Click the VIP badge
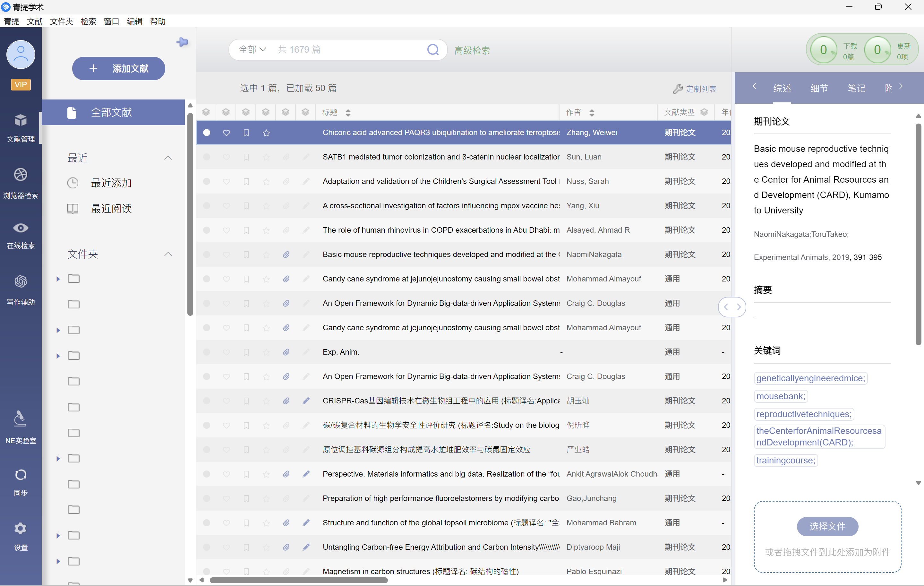Screen dimensions: 924x586 [21, 84]
